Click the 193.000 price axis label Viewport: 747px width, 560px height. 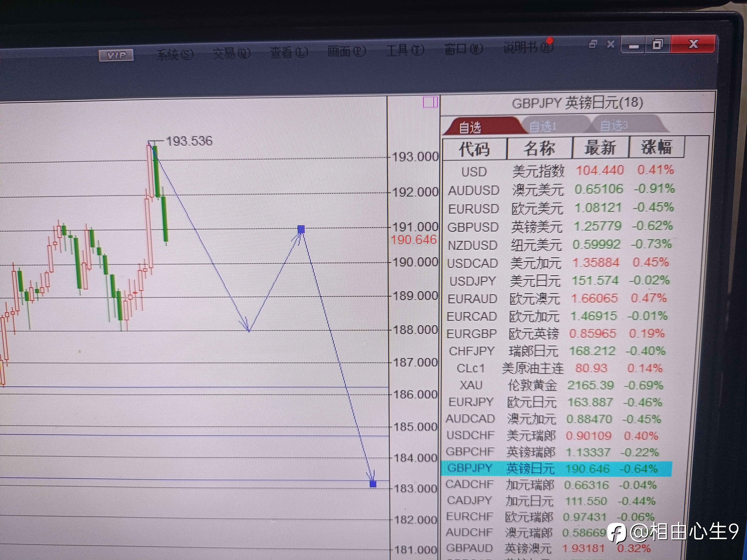[415, 157]
